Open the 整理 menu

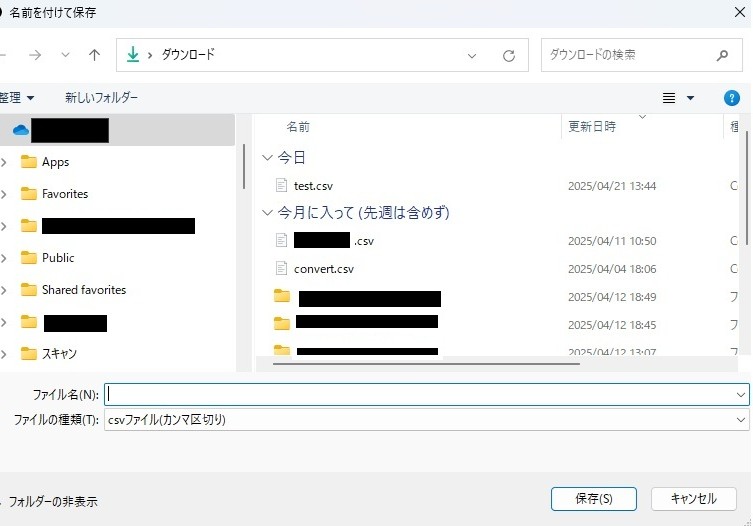coord(16,98)
